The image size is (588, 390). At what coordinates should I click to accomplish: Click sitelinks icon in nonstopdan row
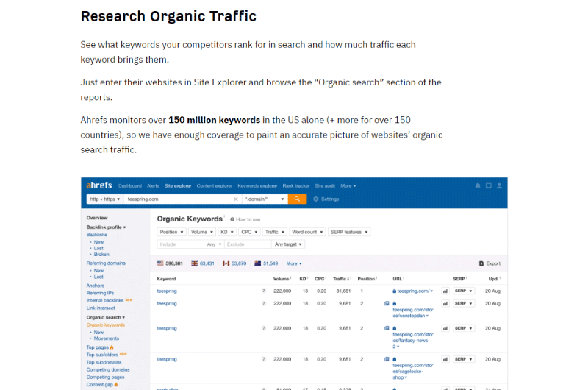click(387, 303)
